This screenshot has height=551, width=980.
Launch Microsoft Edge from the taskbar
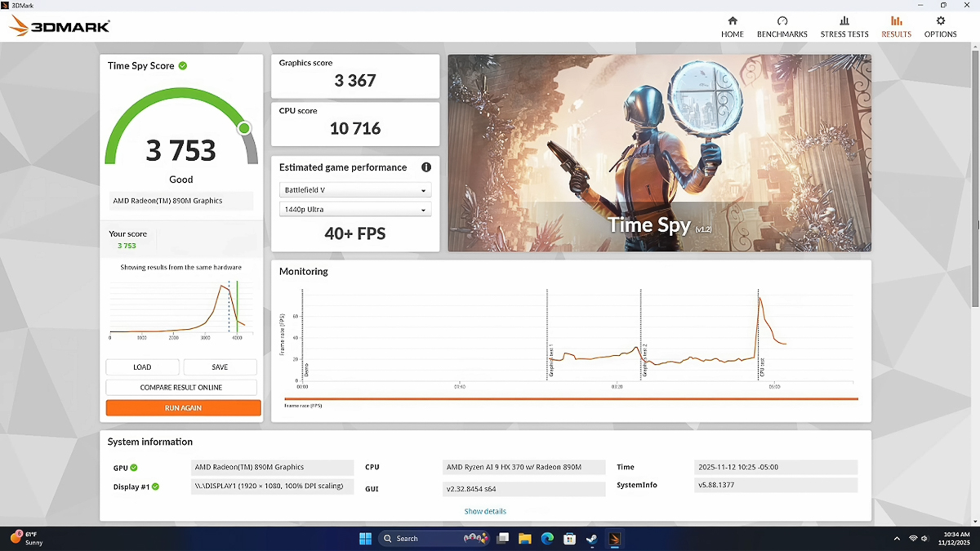[x=547, y=539]
